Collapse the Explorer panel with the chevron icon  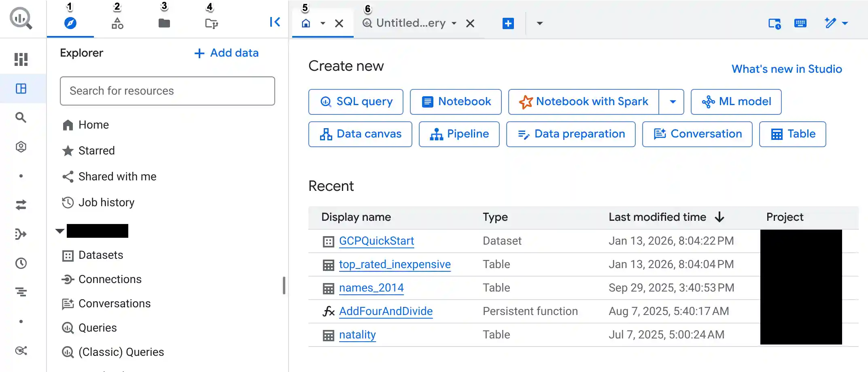[x=275, y=22]
